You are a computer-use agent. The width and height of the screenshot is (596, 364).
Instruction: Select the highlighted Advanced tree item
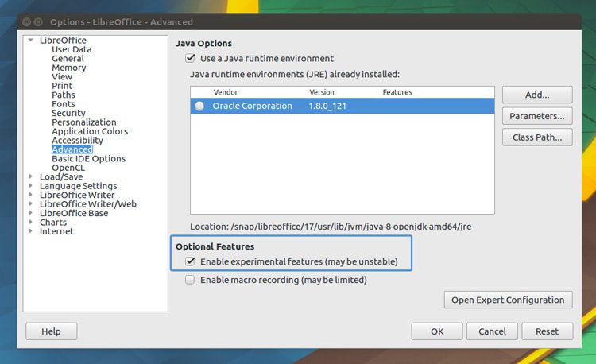tap(72, 149)
